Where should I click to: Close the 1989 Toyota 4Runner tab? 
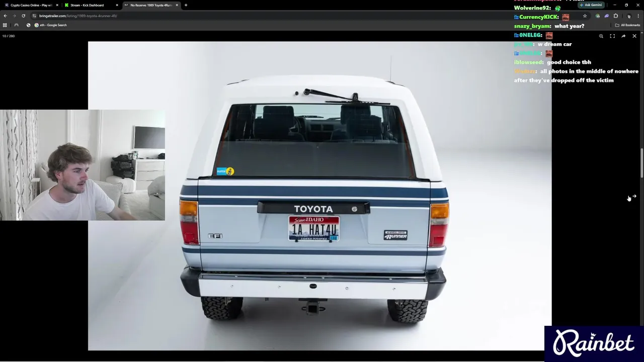177,5
